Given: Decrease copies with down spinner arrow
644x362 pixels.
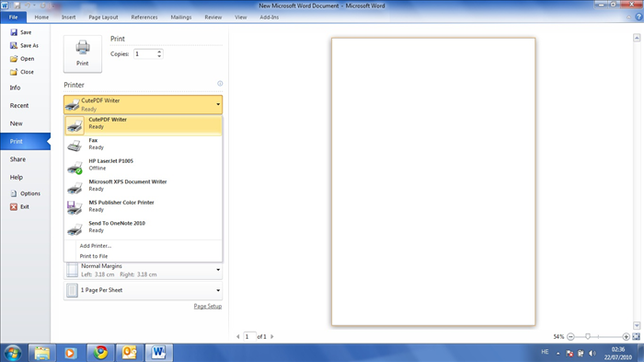Looking at the screenshot, I should pyautogui.click(x=159, y=56).
